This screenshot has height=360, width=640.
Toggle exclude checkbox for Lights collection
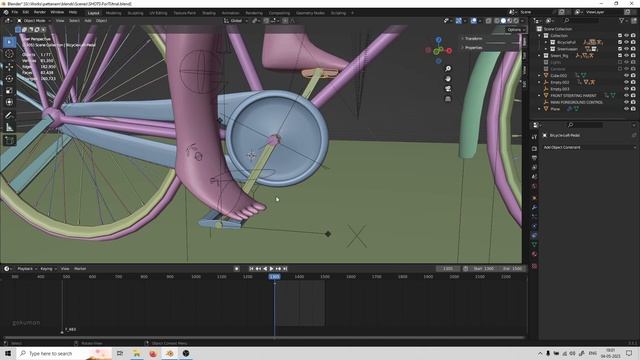[620, 62]
